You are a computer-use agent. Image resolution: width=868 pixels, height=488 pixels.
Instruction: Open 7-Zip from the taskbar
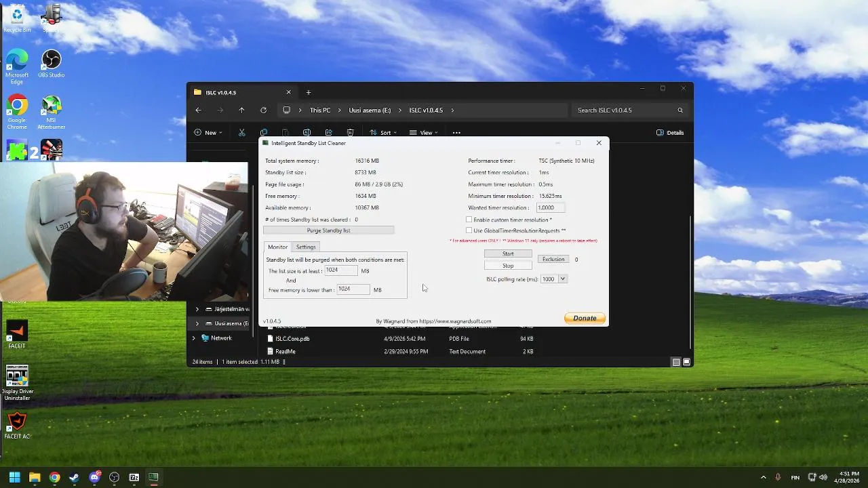[134, 477]
